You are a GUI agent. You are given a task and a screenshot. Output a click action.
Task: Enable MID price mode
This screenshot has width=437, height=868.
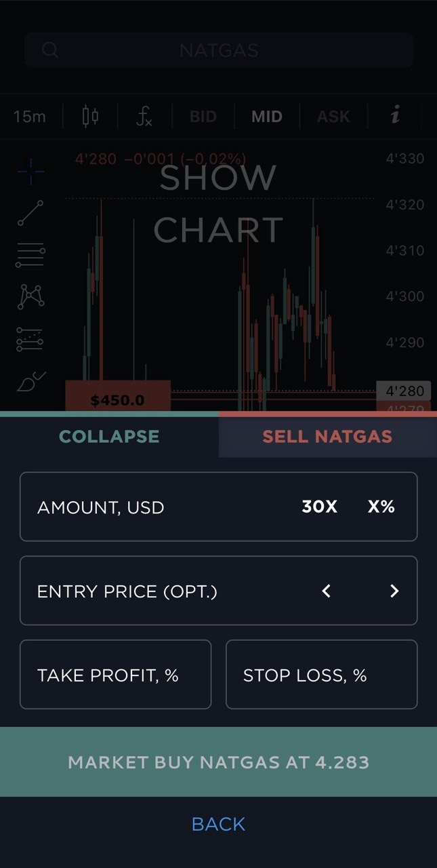click(266, 116)
